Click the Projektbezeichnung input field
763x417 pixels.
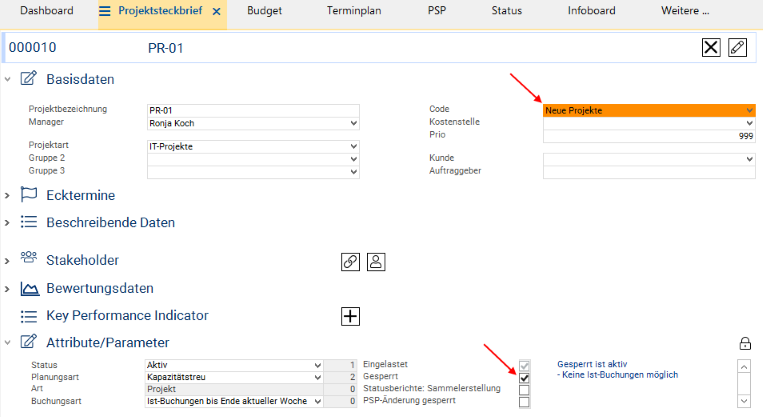pyautogui.click(x=252, y=110)
